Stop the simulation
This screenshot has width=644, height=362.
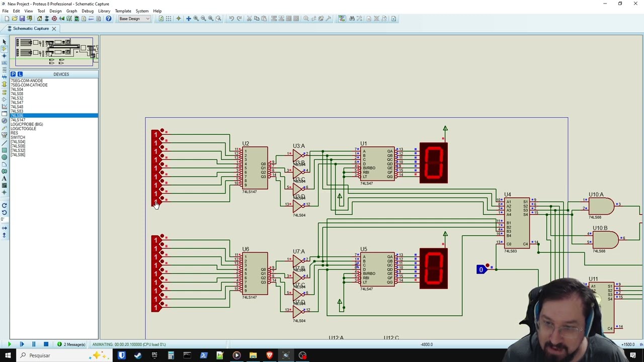46,344
